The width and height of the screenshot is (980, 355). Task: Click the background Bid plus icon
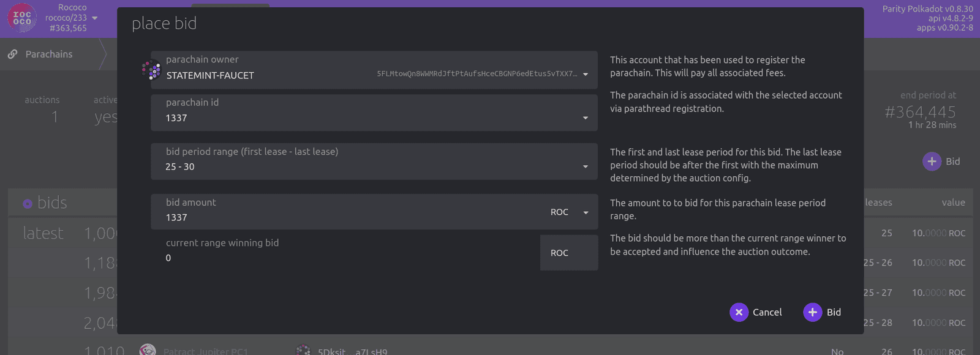[932, 162]
